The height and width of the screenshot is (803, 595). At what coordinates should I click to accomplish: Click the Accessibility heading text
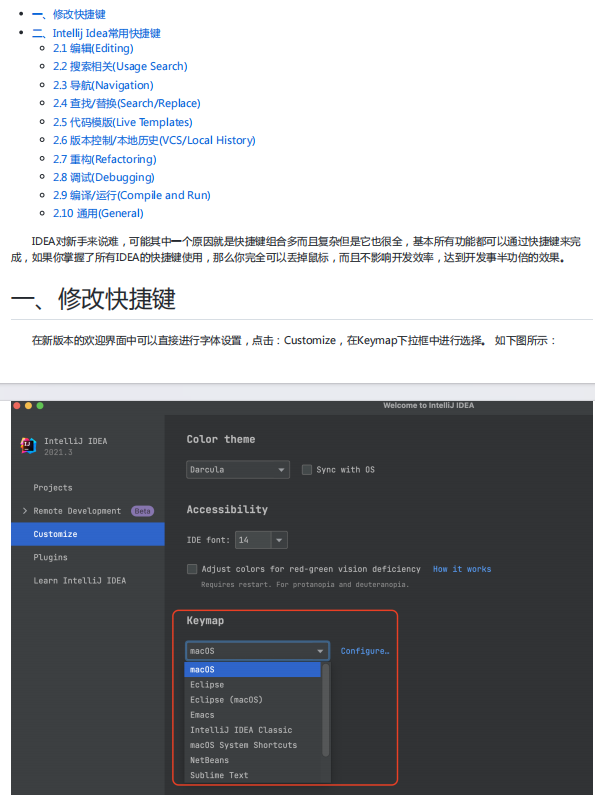[227, 509]
